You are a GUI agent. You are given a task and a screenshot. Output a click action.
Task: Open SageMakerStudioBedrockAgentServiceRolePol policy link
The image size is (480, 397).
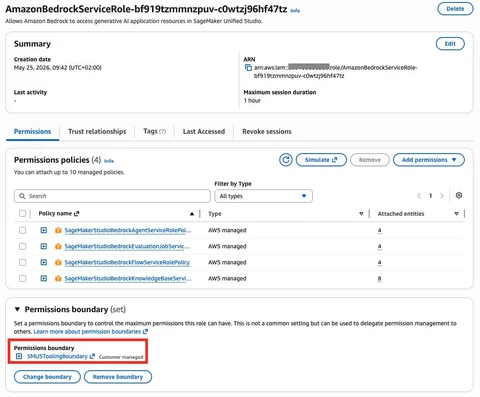tap(128, 230)
